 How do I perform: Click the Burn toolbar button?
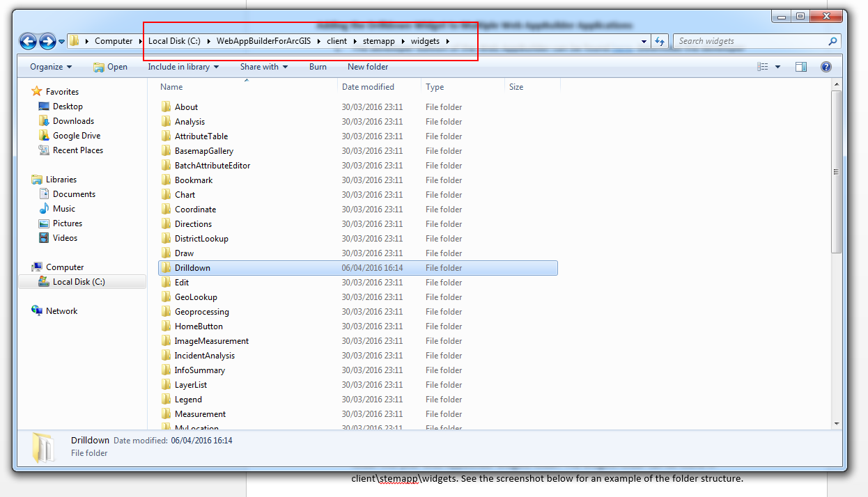(x=318, y=67)
